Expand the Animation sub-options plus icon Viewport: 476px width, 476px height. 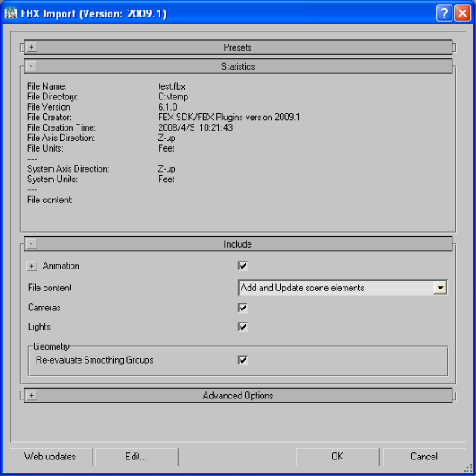31,266
